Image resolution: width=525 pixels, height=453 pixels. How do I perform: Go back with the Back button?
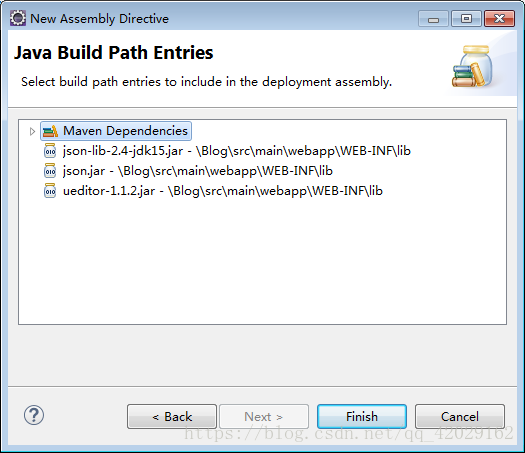pos(172,417)
